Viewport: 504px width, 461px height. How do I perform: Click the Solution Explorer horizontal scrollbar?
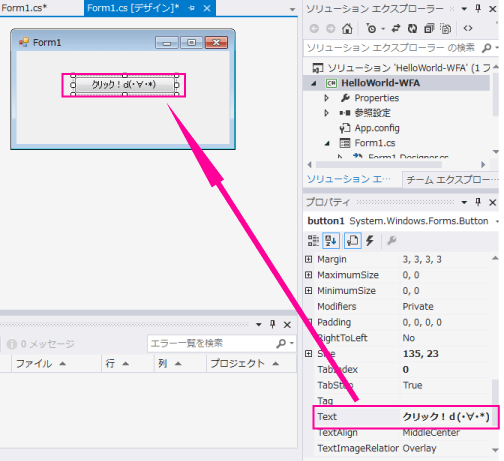coord(379,165)
